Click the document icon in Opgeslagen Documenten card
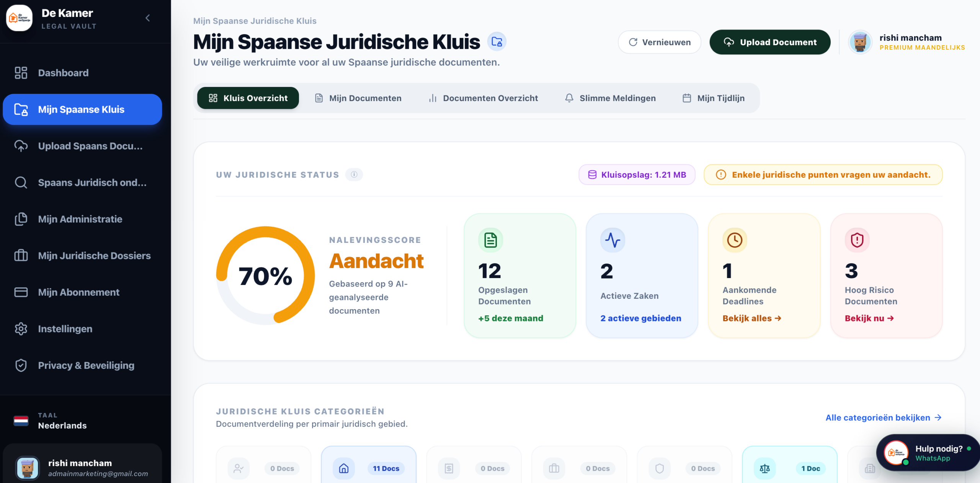This screenshot has width=980, height=483. tap(490, 240)
